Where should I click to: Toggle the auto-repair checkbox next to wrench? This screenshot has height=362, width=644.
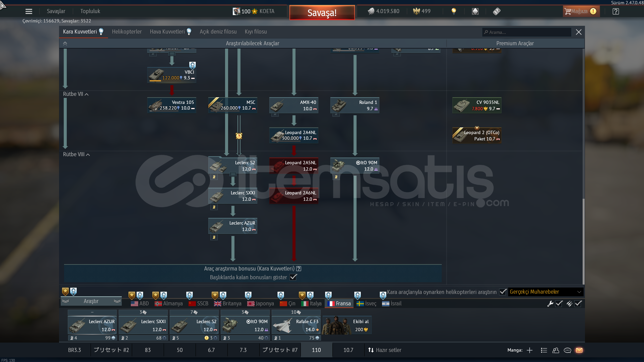tap(559, 304)
